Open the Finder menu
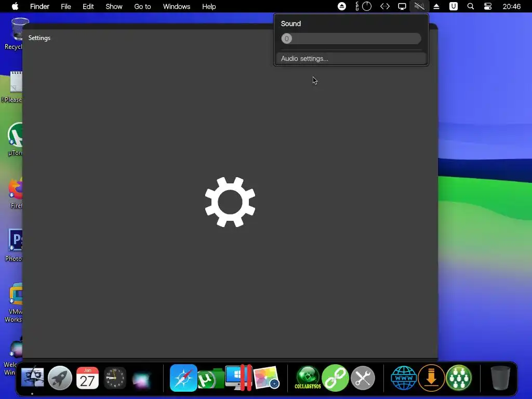Screen dimensions: 532x399 (x=39, y=6)
